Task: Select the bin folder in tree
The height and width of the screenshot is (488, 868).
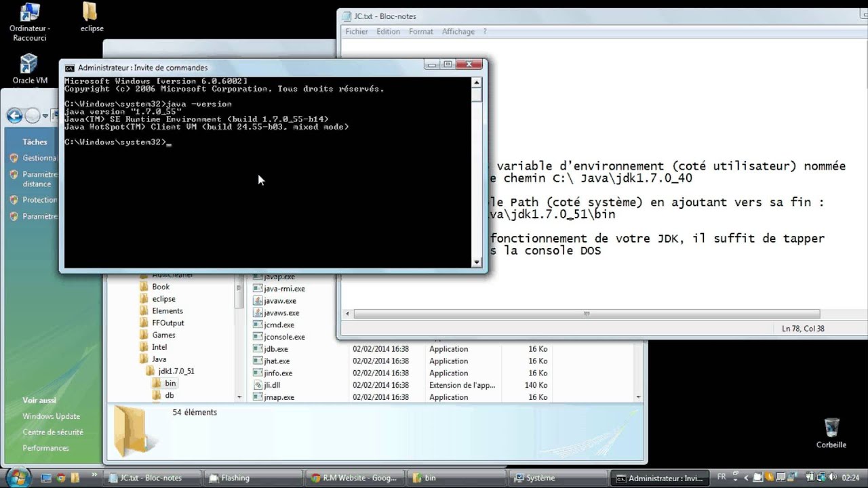Action: (170, 384)
